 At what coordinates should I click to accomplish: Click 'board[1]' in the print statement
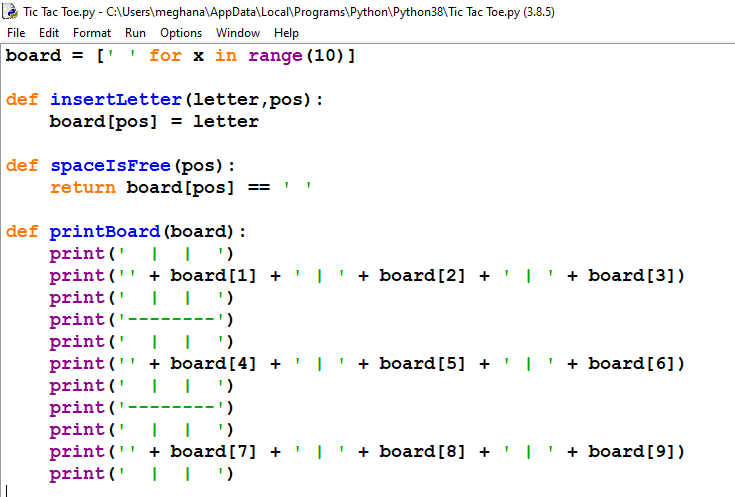click(213, 276)
